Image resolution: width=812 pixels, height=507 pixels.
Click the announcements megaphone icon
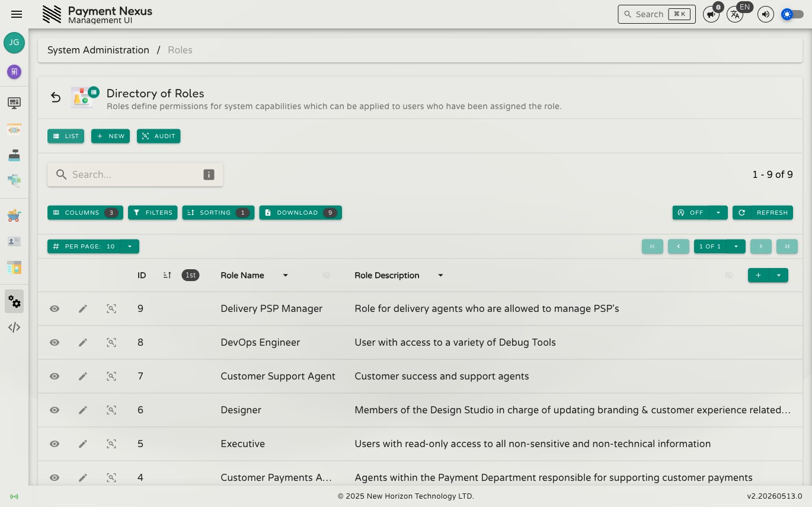[711, 14]
